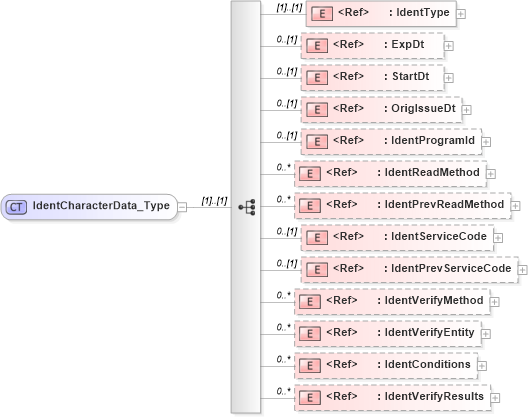Click the E icon of IdentPrevReadMethod element

[310, 206]
